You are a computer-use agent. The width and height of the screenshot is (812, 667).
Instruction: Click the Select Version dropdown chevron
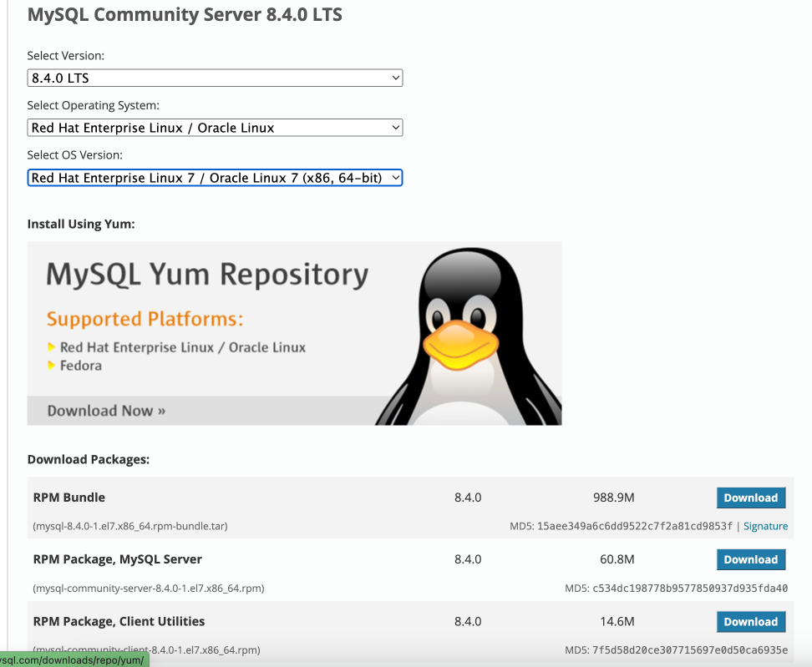[x=396, y=77]
